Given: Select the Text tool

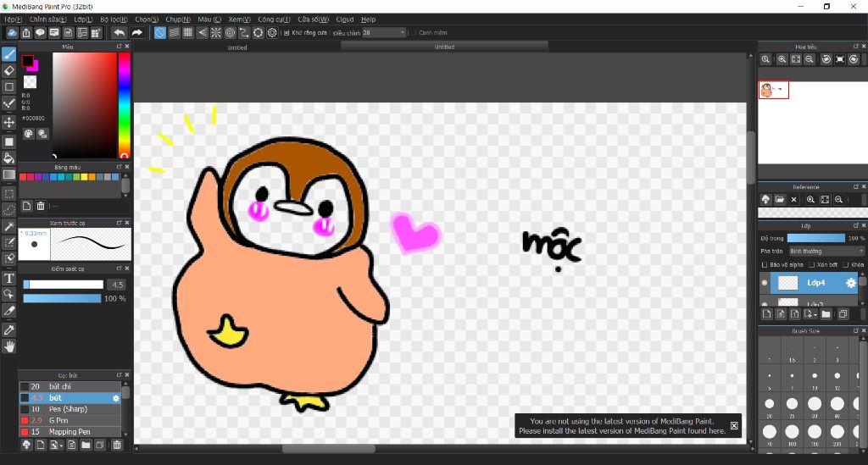Looking at the screenshot, I should pos(8,278).
